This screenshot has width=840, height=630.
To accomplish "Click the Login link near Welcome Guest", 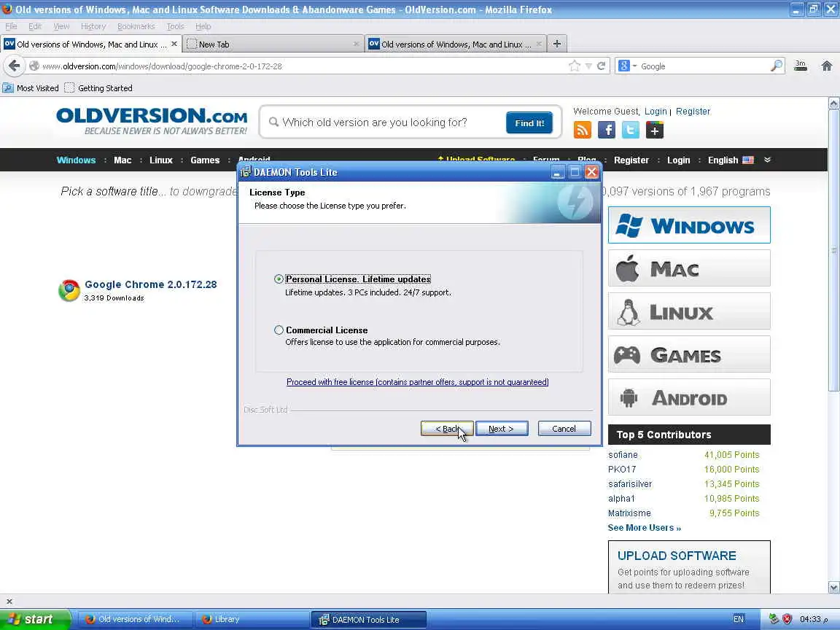I will click(656, 112).
